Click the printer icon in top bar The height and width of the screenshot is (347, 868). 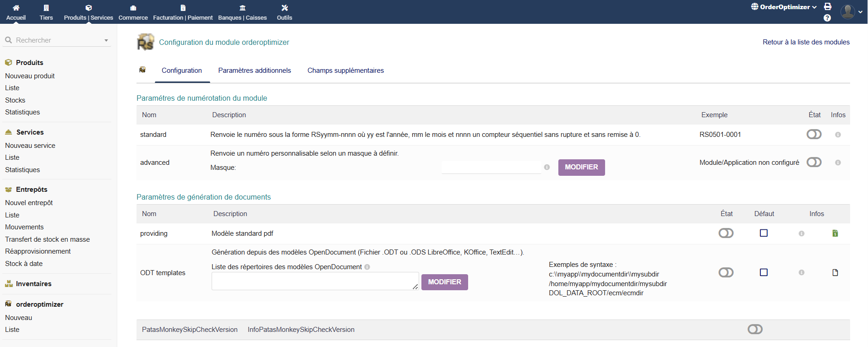coord(828,6)
